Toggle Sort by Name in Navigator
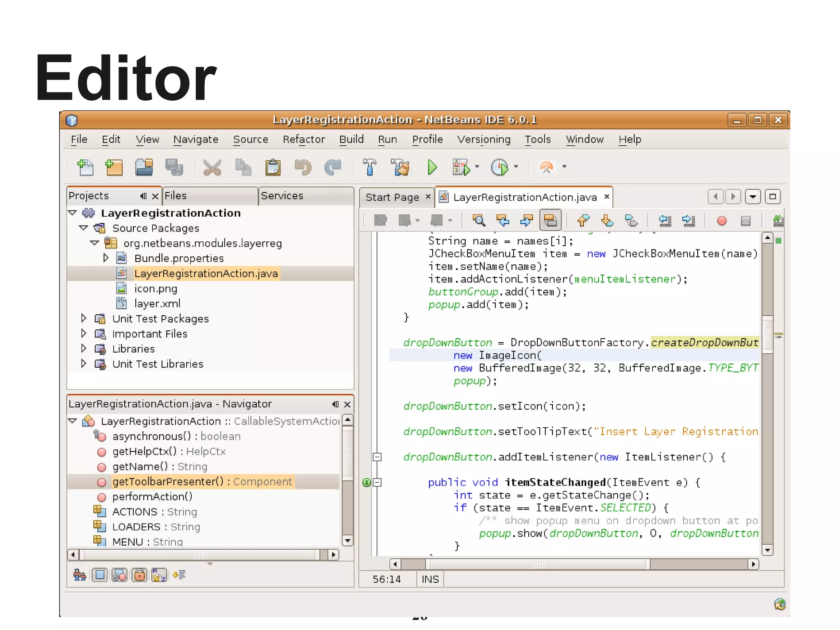Image resolution: width=840 pixels, height=630 pixels. pos(159,575)
